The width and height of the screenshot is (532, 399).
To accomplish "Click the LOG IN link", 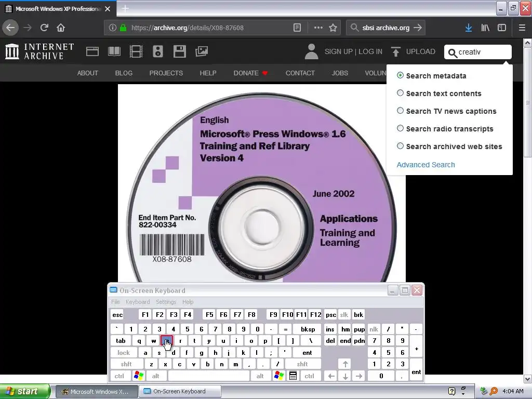I will (x=370, y=51).
